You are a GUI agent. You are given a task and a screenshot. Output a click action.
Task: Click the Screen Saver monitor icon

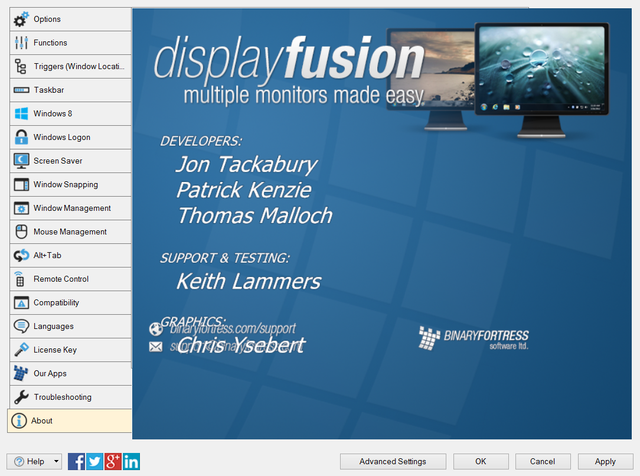click(x=21, y=161)
